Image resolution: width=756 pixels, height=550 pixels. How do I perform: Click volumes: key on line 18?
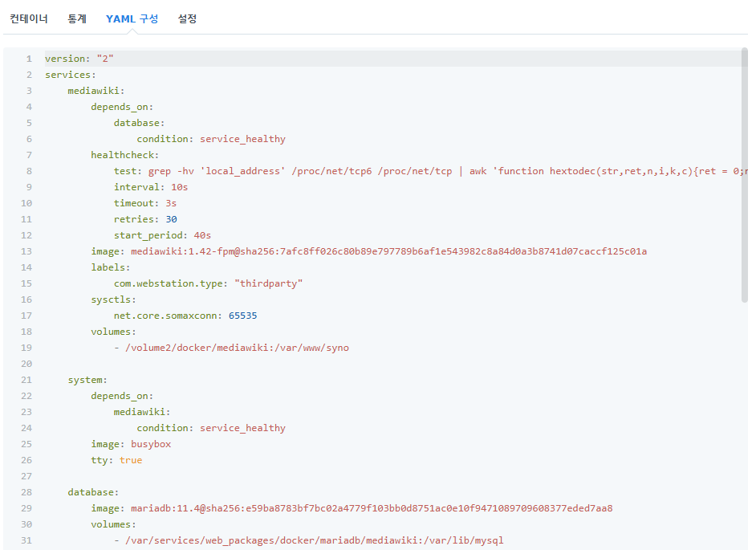click(x=113, y=332)
